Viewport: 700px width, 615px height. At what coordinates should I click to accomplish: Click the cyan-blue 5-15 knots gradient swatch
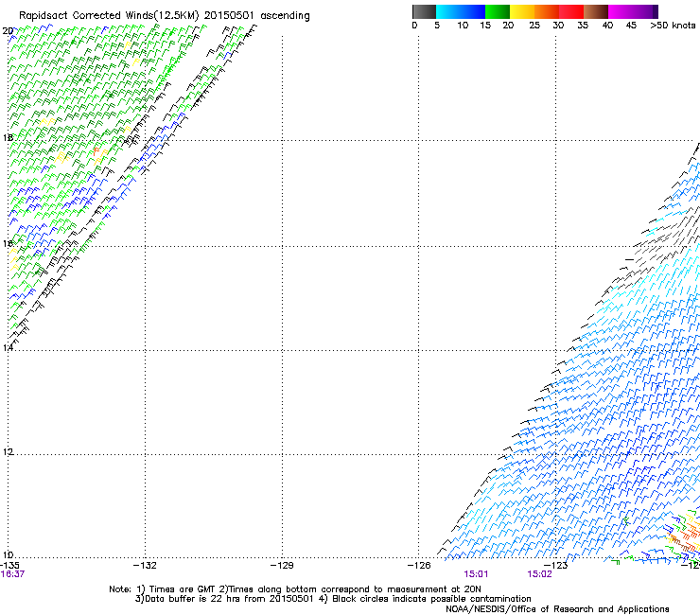461,11
